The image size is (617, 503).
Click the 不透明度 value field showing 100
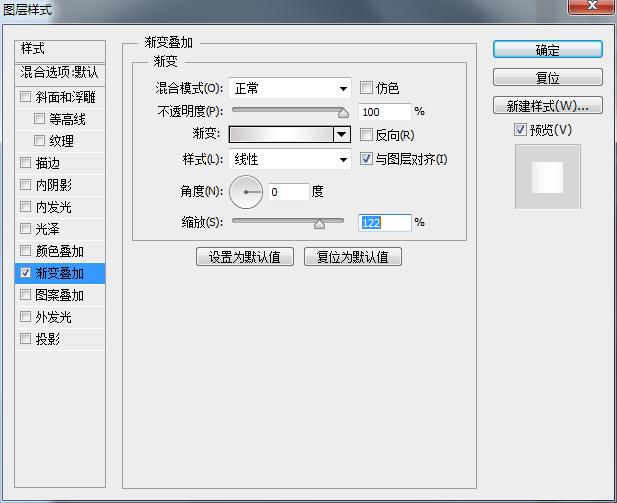pyautogui.click(x=384, y=112)
